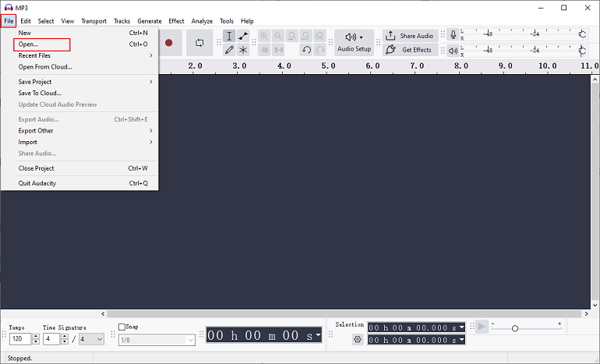Click the Zoom Toggle icon

(x=319, y=37)
